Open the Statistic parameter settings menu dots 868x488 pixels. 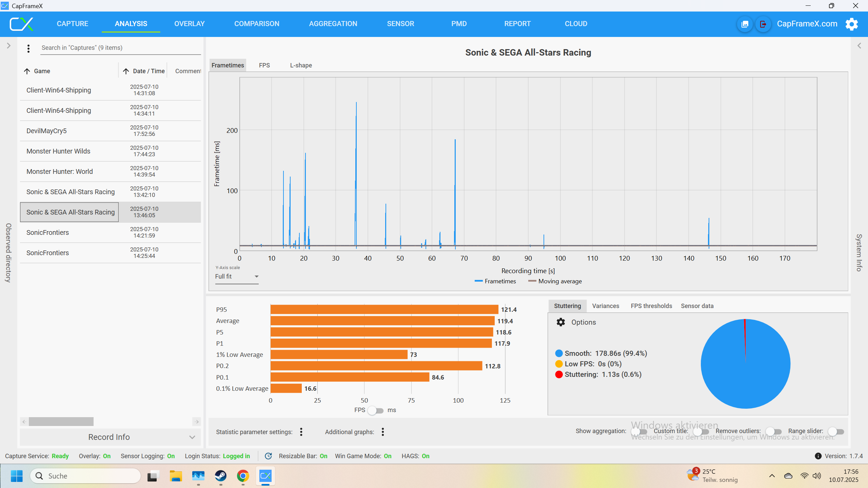(x=301, y=432)
